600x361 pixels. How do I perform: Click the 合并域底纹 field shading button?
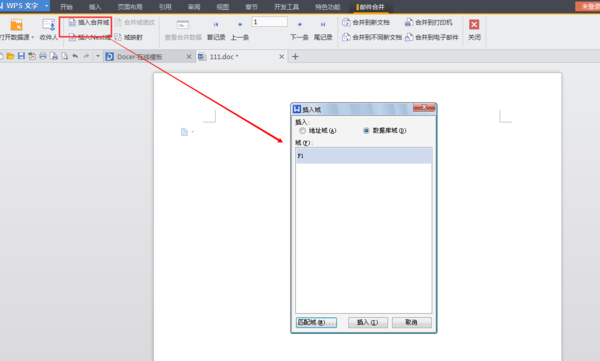tap(135, 23)
